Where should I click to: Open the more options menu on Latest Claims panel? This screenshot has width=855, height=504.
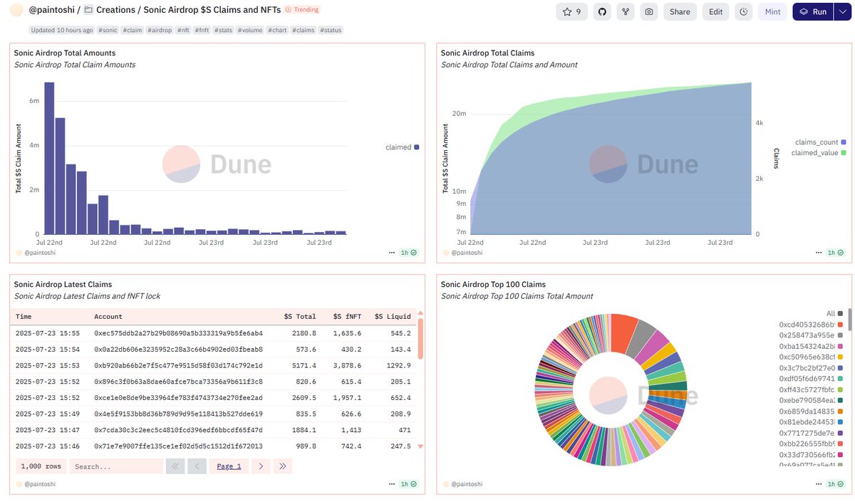[392, 483]
